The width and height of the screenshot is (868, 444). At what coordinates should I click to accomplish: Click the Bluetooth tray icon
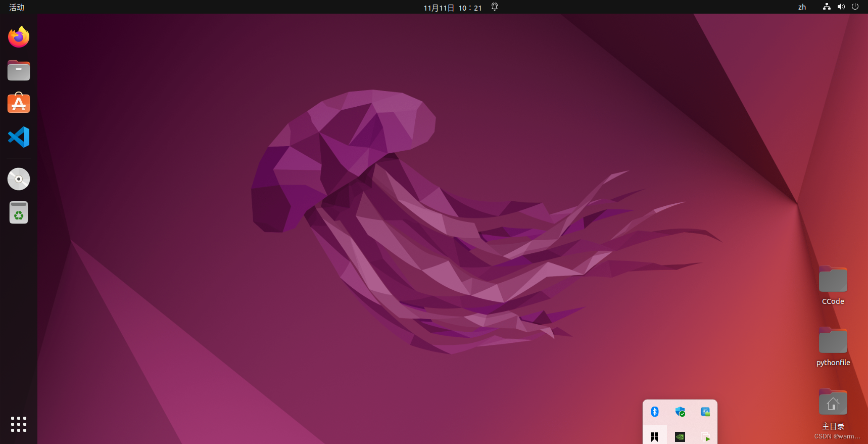(x=655, y=412)
